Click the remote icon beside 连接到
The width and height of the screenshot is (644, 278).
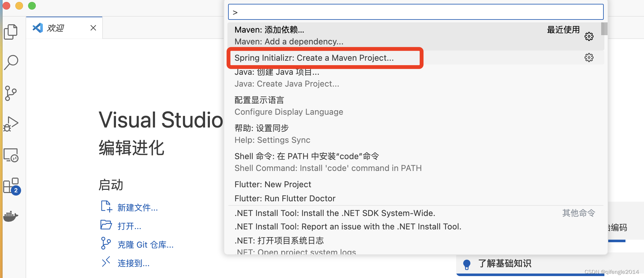point(106,262)
